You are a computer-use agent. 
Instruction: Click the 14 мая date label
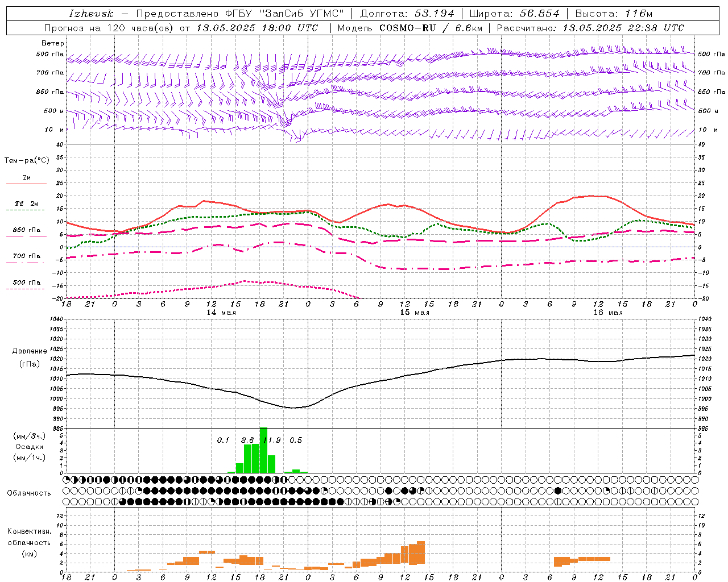[221, 313]
